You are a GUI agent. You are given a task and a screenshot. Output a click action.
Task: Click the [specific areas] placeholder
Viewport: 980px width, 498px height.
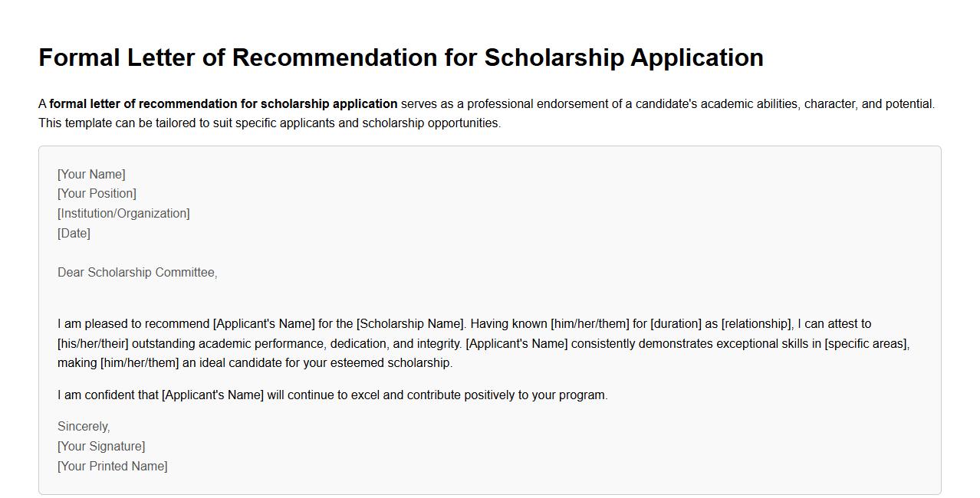click(x=867, y=344)
